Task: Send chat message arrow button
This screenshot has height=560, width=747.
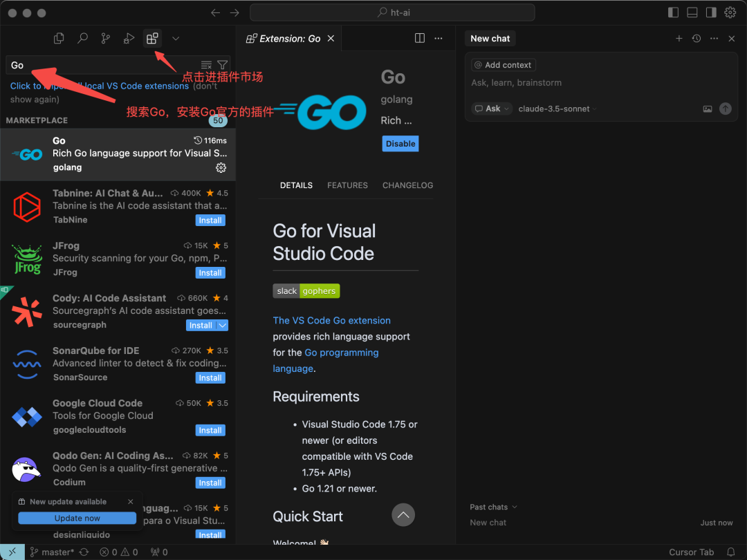Action: (725, 109)
